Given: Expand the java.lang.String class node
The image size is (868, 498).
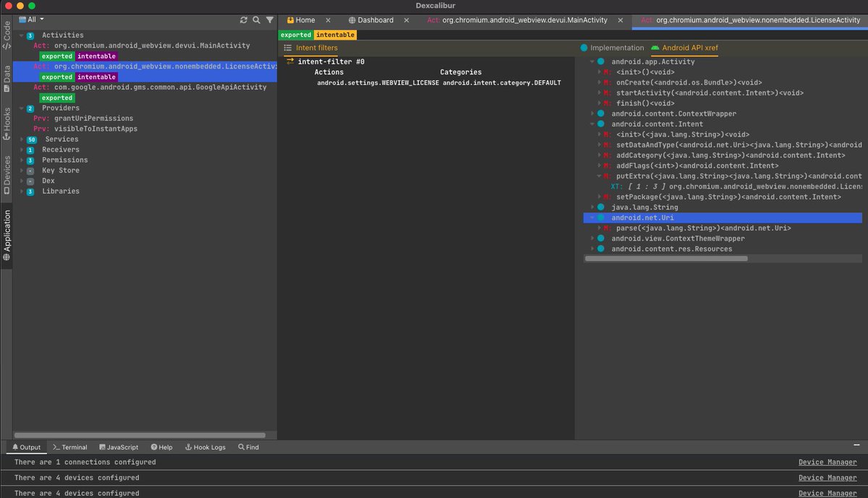Looking at the screenshot, I should 592,207.
